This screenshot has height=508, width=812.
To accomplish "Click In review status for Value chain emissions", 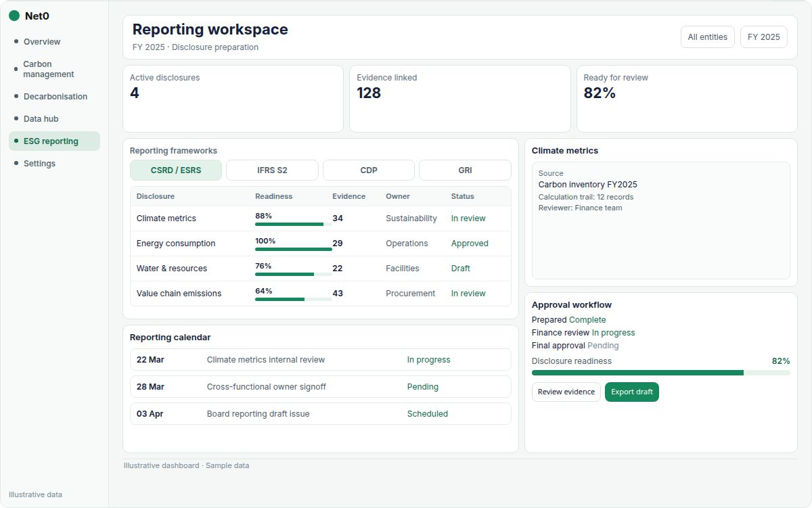I will click(468, 294).
